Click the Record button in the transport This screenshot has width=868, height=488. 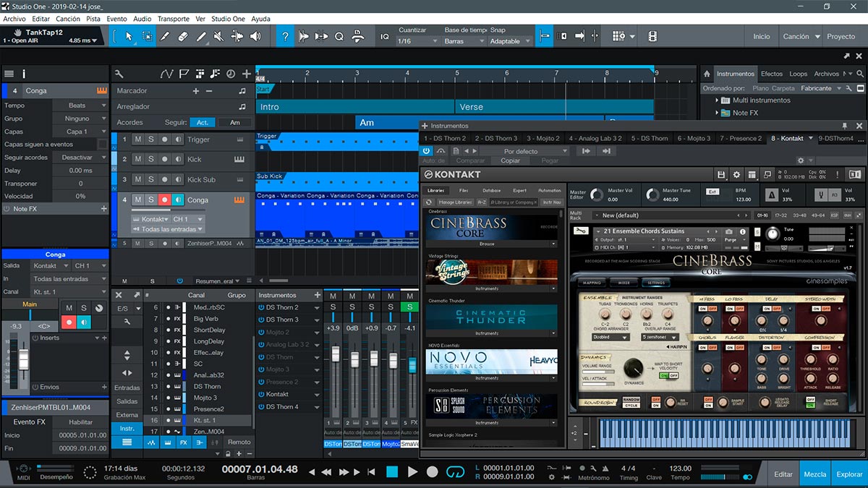tap(433, 471)
